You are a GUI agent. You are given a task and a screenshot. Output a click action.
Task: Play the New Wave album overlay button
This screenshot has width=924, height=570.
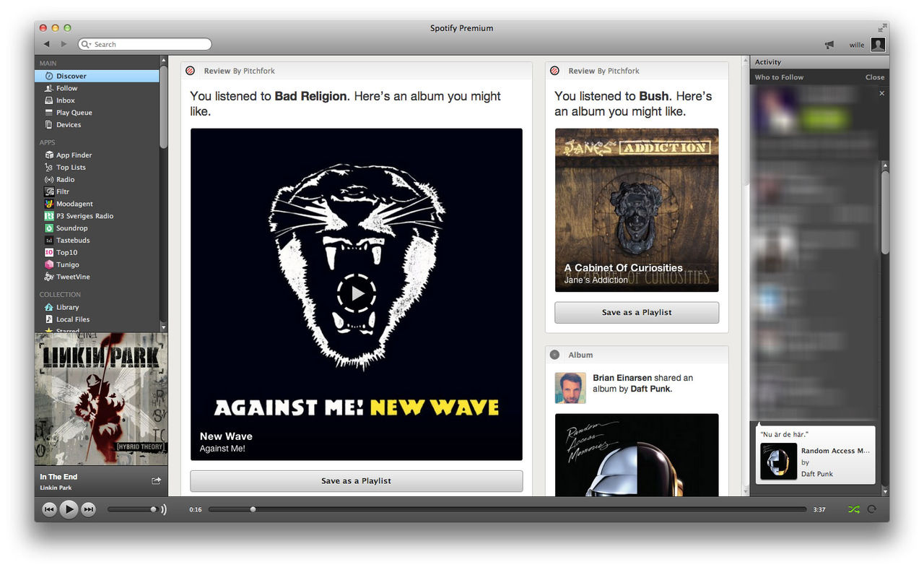click(357, 293)
